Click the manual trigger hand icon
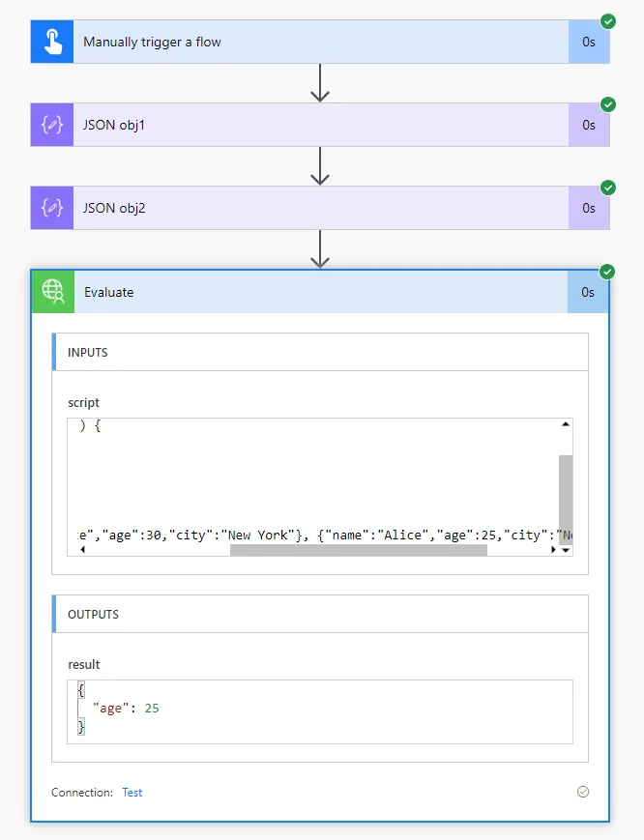 (52, 43)
